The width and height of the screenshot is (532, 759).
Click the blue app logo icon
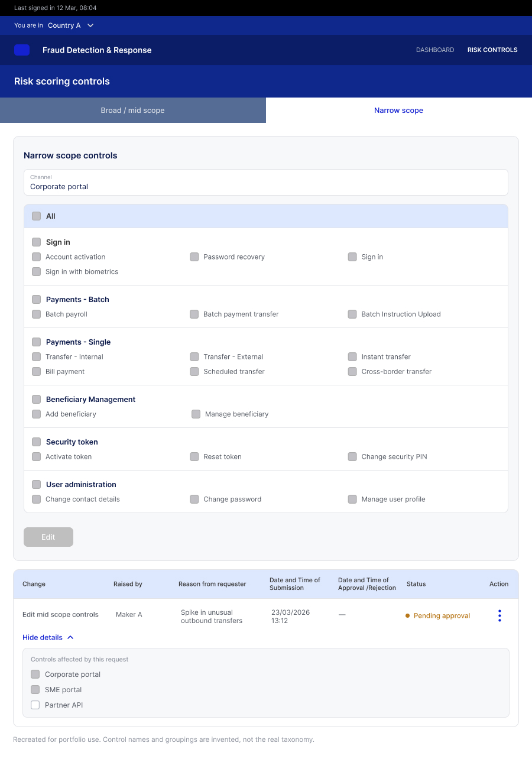click(x=22, y=50)
